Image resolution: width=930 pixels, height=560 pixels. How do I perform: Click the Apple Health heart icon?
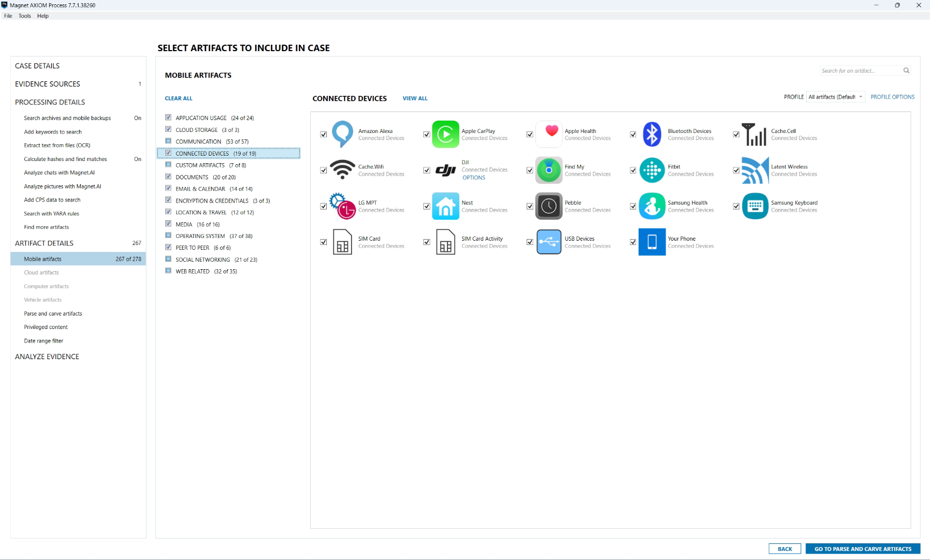coord(549,134)
